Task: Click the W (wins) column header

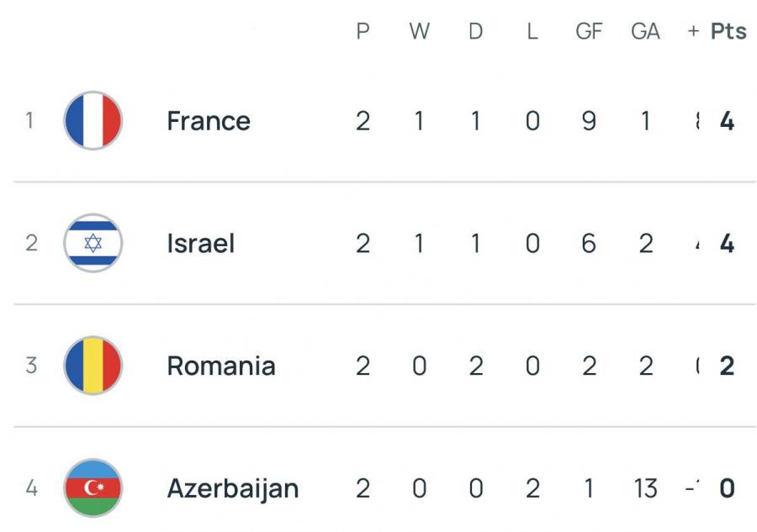Action: pos(419,31)
